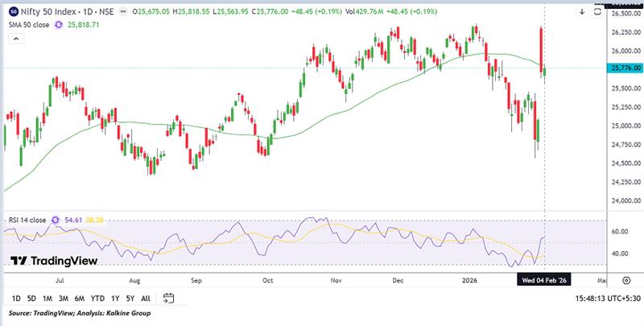Select the 5Y time range
Image resolution: width=644 pixels, height=326 pixels.
(x=130, y=299)
